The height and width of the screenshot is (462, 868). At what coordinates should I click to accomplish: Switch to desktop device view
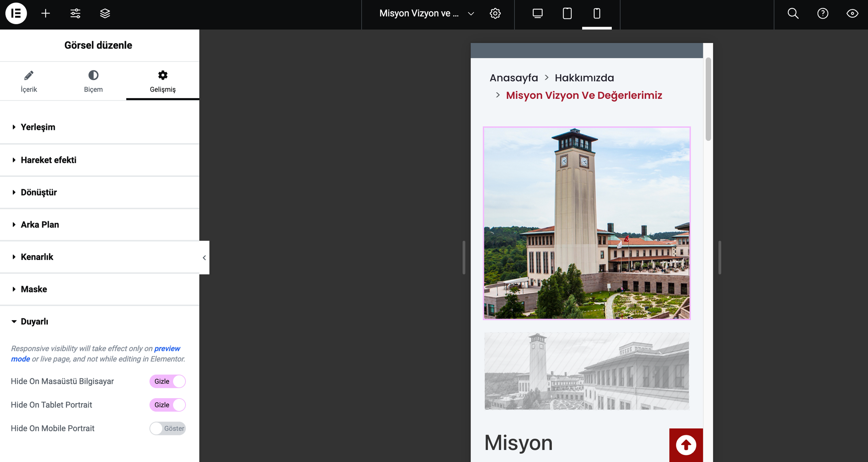tap(537, 13)
